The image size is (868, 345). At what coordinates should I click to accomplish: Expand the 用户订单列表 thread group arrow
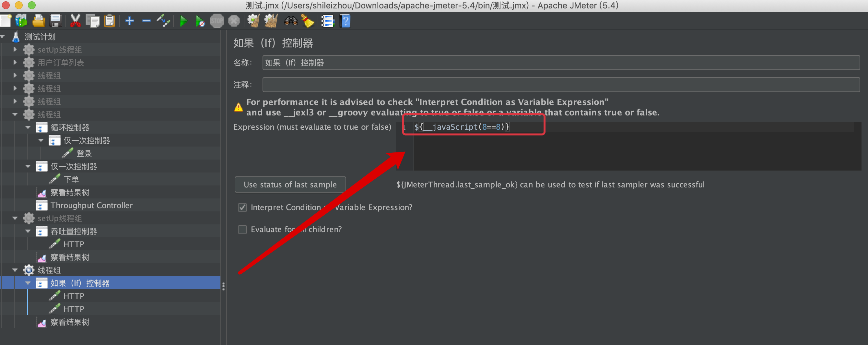[x=15, y=62]
